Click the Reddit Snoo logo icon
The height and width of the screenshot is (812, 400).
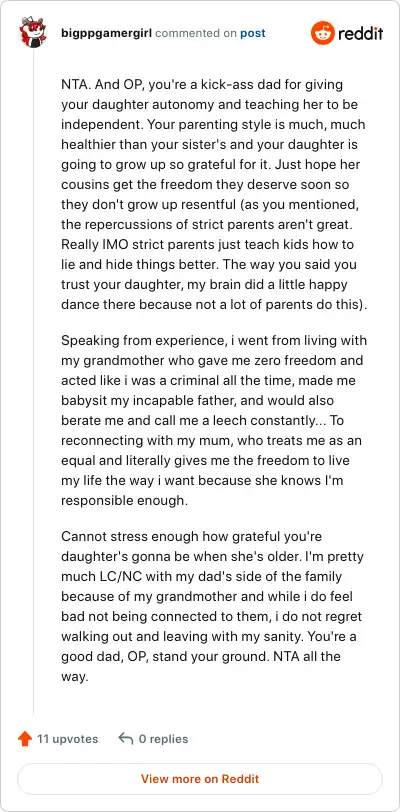click(x=322, y=34)
